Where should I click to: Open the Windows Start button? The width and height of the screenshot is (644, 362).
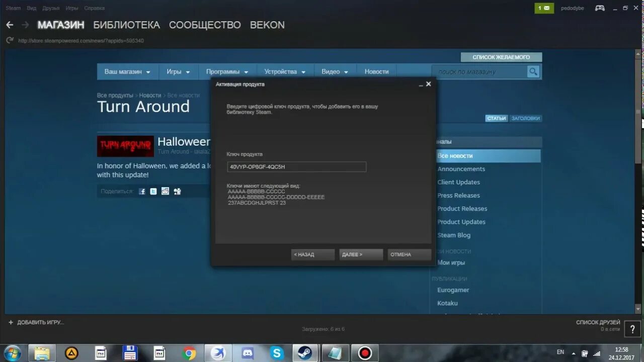12,353
